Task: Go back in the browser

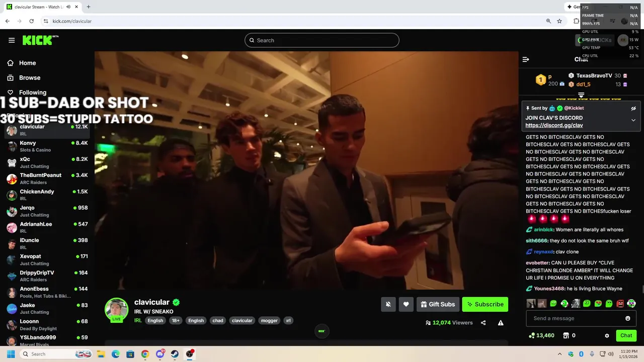Action: 7,21
